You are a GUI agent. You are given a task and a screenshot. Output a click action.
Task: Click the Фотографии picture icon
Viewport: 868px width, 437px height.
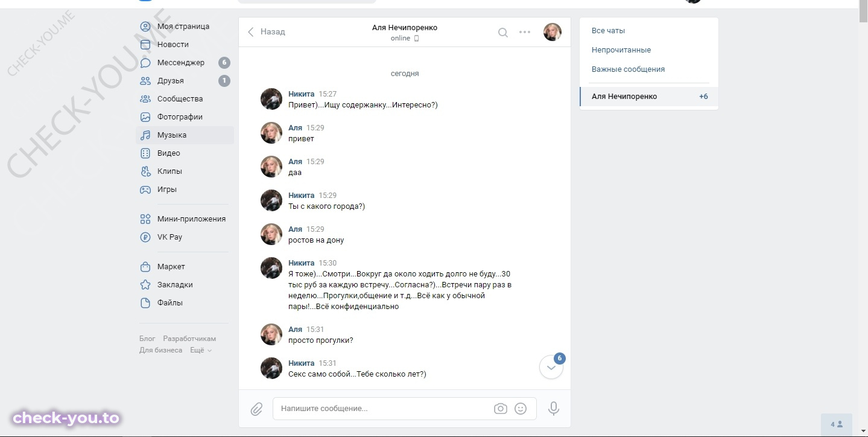pyautogui.click(x=145, y=117)
